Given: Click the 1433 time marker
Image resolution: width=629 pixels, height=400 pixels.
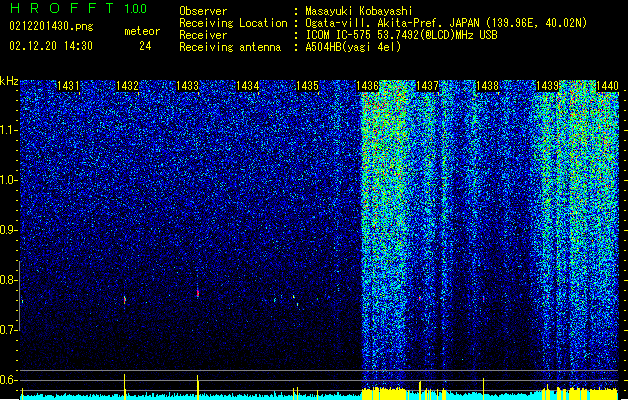Looking at the screenshot, I should 187,85.
